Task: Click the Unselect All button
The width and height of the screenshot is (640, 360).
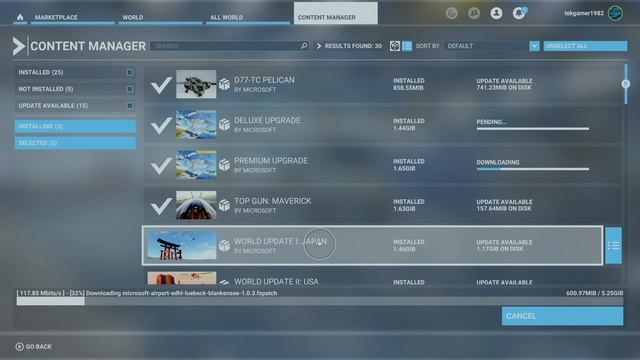Action: click(585, 46)
